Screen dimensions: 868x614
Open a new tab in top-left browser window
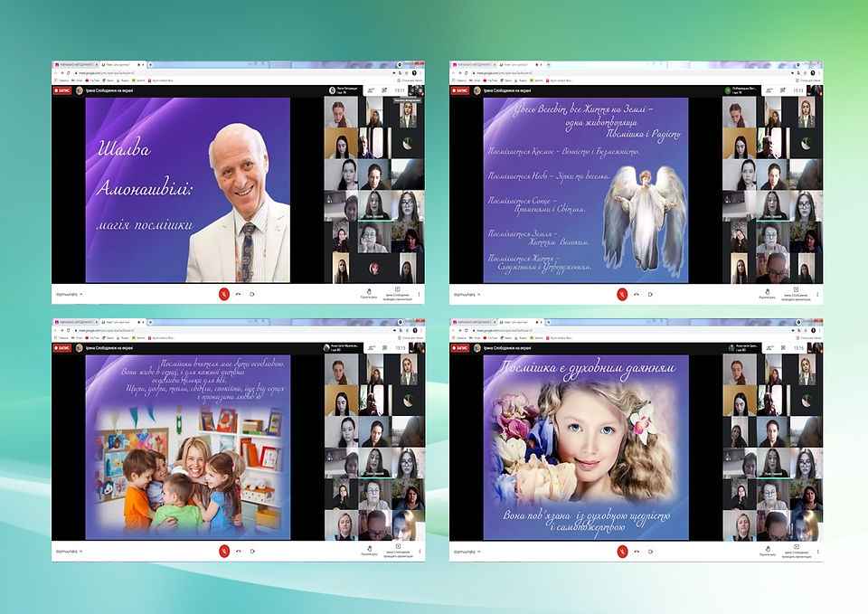[x=150, y=65]
